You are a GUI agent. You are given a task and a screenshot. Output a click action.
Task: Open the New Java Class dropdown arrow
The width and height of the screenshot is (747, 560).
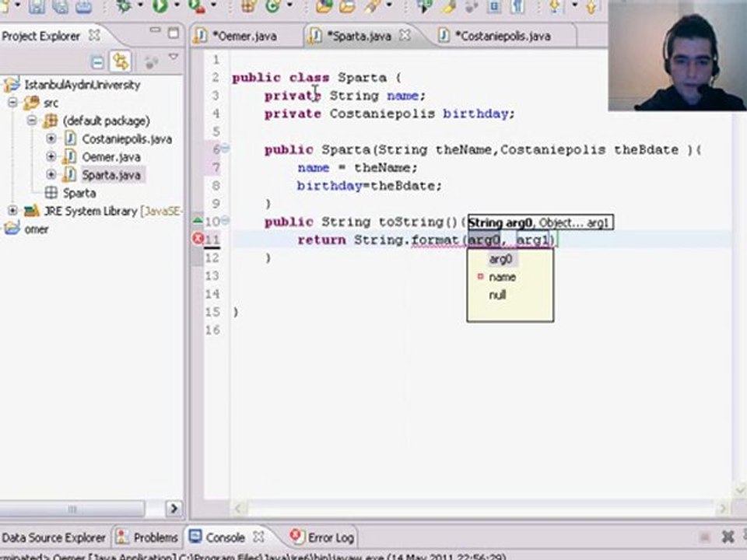pyautogui.click(x=290, y=5)
